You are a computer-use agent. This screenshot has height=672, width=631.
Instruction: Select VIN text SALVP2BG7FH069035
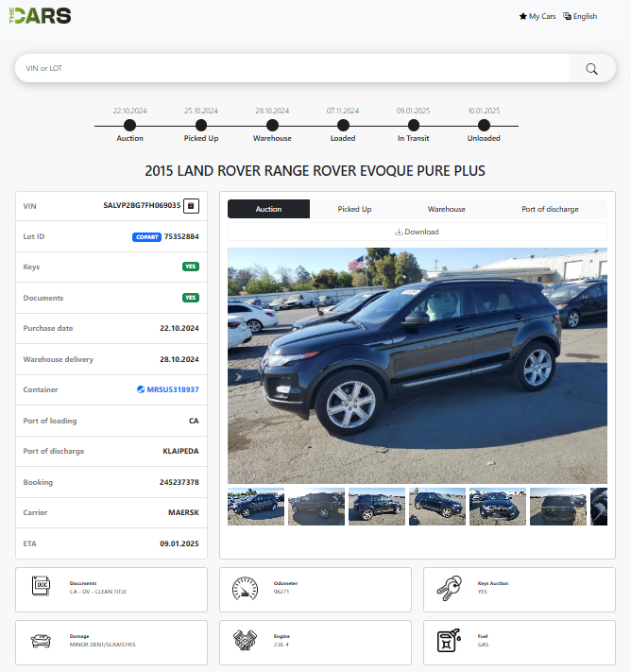click(x=142, y=206)
